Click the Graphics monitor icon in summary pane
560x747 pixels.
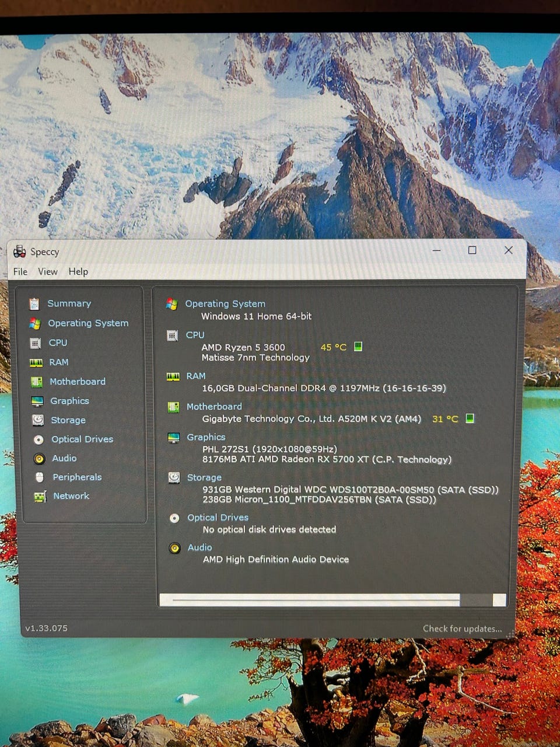coord(174,438)
